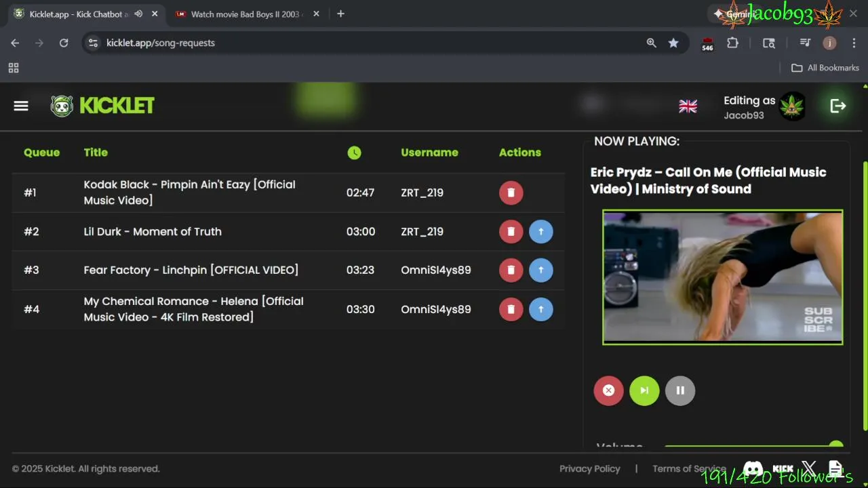The width and height of the screenshot is (868, 488).
Task: Open the Chrome apps grid shortcut
Action: pyautogui.click(x=14, y=68)
